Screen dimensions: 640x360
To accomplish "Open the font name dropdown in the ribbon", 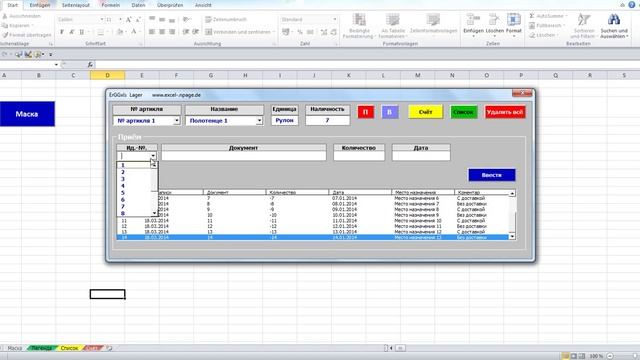I will pos(102,19).
